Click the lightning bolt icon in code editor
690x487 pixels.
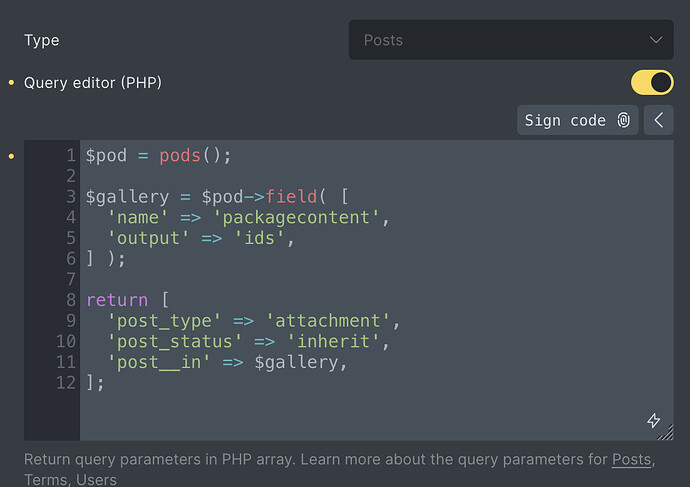pos(653,421)
